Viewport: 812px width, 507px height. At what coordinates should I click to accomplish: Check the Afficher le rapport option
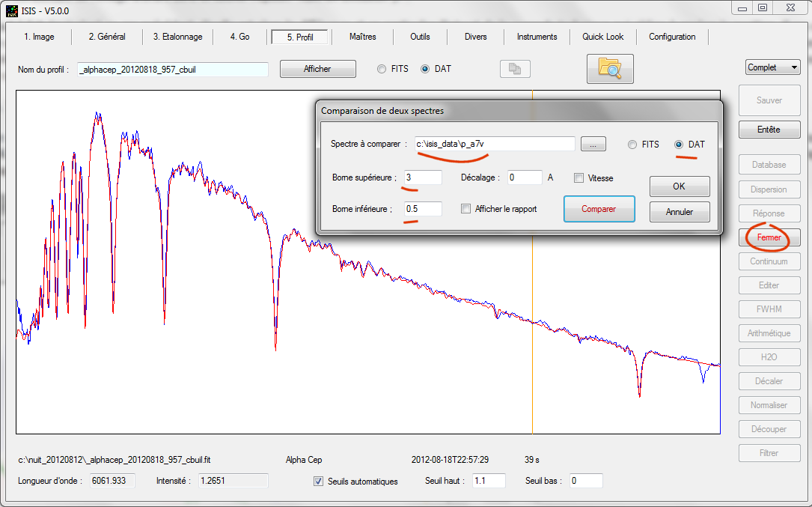tap(466, 208)
